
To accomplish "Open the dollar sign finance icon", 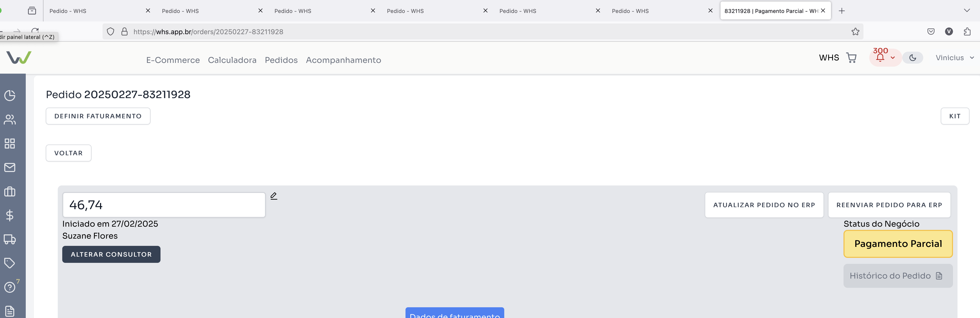I will coord(10,215).
